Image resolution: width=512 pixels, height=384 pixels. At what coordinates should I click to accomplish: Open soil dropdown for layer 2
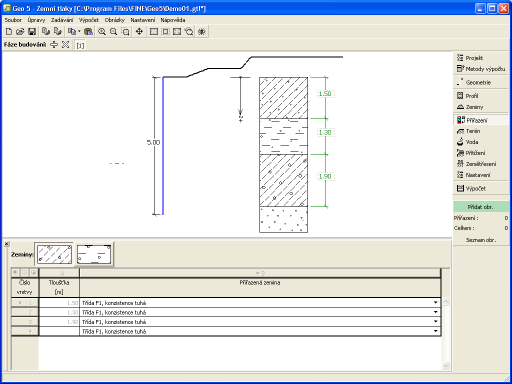[x=436, y=312]
